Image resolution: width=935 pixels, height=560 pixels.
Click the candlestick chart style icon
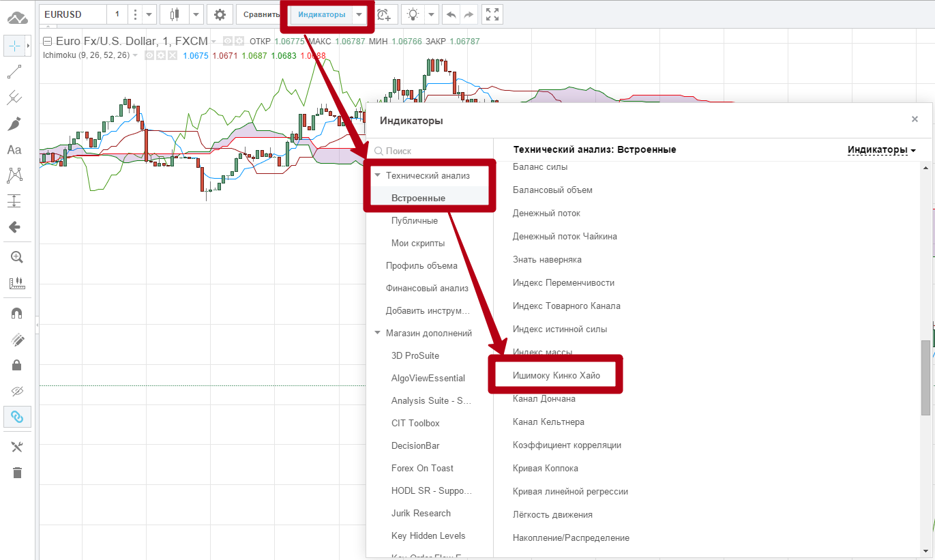coord(175,14)
